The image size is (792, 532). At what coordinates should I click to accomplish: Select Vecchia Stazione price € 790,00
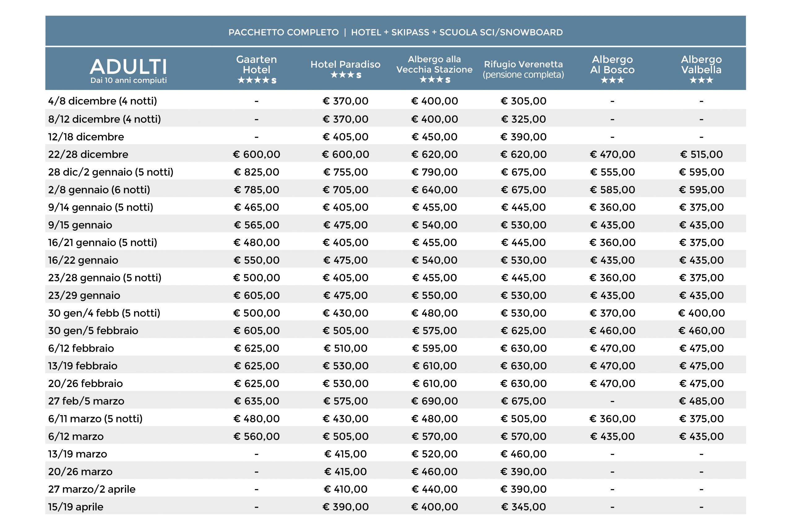pyautogui.click(x=435, y=172)
